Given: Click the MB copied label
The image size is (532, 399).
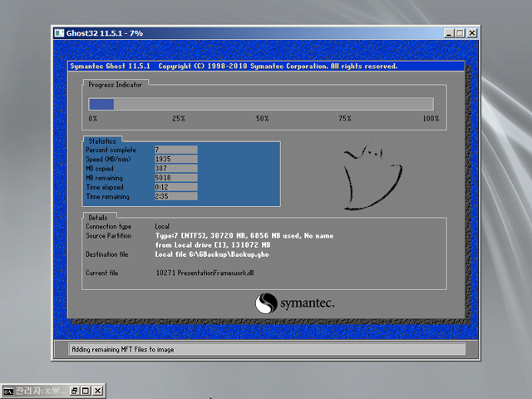Looking at the screenshot, I should [100, 169].
